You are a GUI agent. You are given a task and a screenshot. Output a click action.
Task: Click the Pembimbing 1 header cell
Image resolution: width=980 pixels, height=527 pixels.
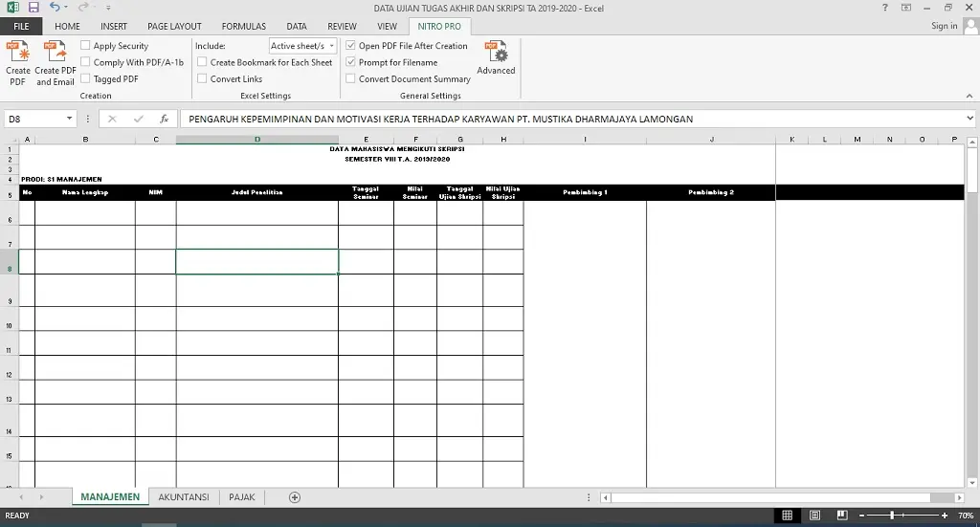point(585,192)
